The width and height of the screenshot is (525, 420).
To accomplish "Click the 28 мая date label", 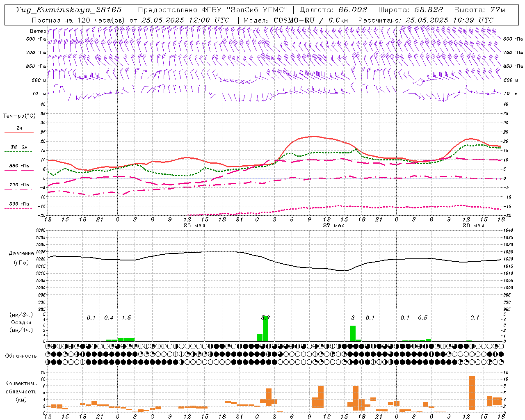I will pyautogui.click(x=473, y=226).
